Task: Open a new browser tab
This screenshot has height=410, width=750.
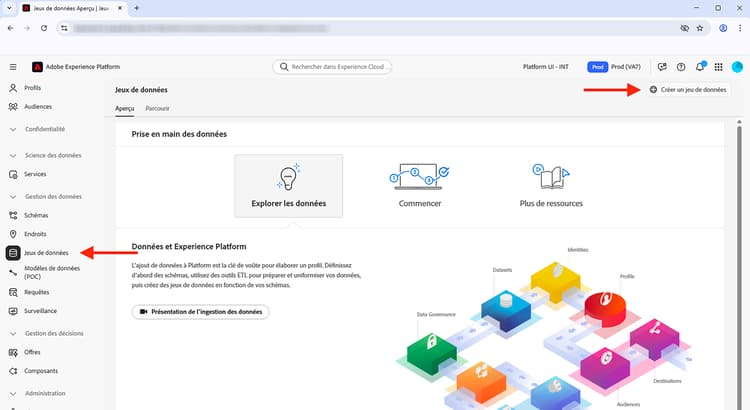Action: point(136,8)
